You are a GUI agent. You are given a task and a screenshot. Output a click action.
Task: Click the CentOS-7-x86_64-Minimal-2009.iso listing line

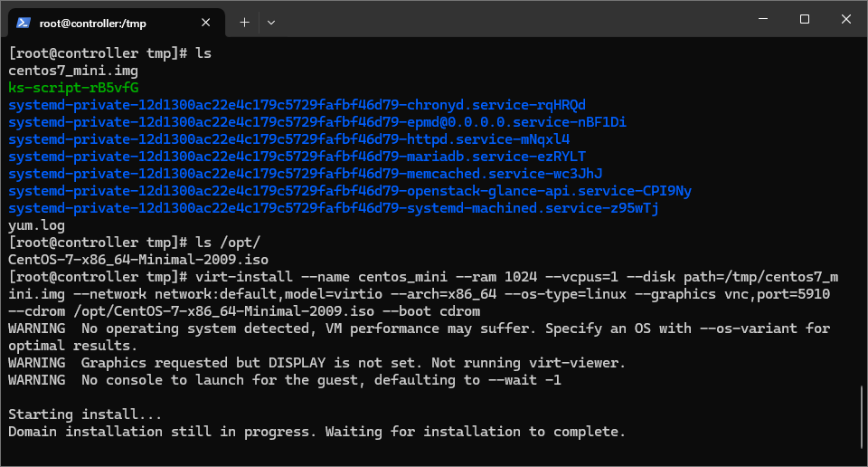[138, 260]
